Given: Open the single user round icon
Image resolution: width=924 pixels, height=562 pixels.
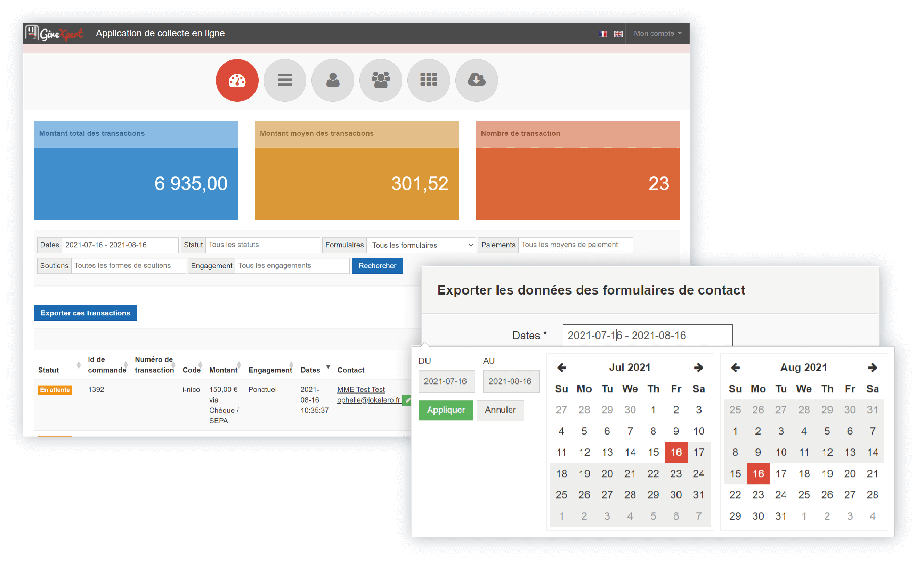Looking at the screenshot, I should (333, 80).
